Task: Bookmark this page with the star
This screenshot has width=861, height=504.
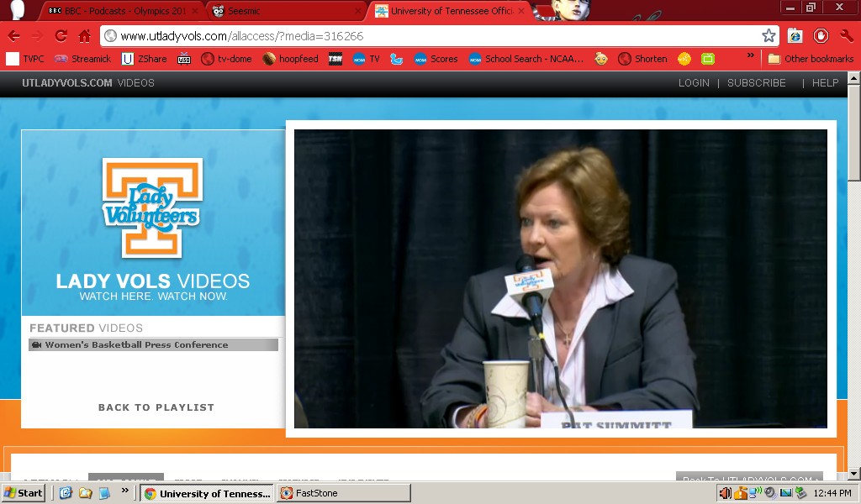Action: click(769, 36)
